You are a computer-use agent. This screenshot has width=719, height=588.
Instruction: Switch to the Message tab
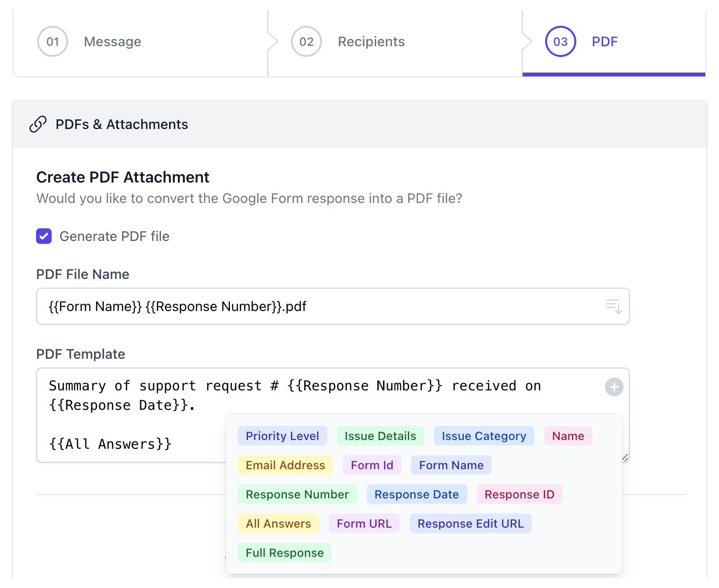pyautogui.click(x=112, y=41)
